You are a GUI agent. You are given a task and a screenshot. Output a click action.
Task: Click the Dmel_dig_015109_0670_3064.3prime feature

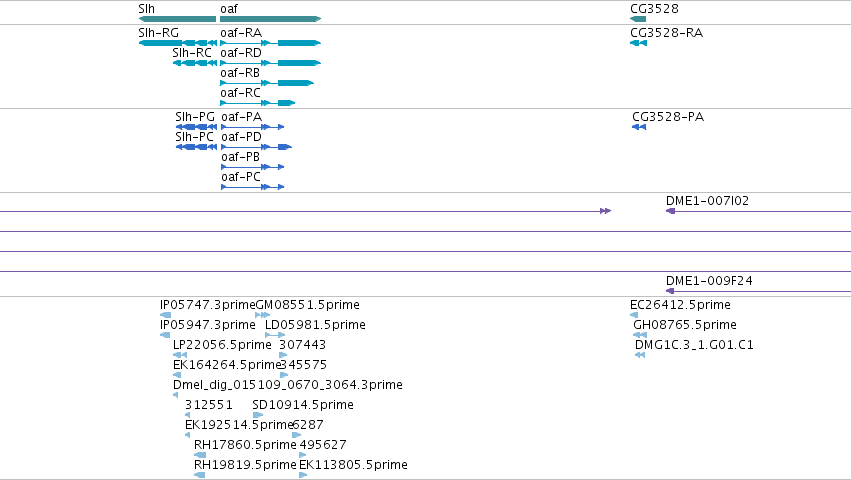(x=175, y=395)
